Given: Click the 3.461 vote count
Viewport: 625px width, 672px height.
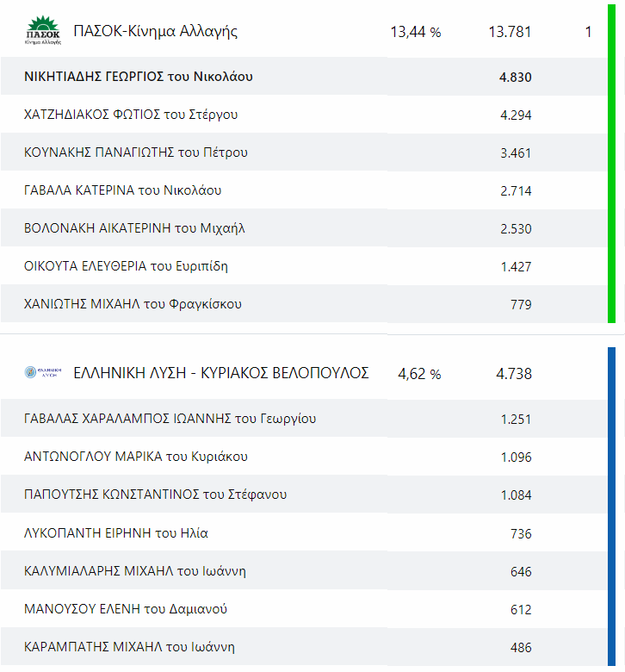Looking at the screenshot, I should coord(516,153).
